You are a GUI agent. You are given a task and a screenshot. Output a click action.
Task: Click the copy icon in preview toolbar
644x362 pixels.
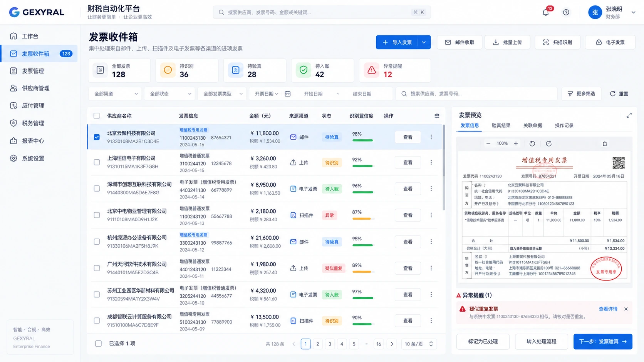pos(605,143)
